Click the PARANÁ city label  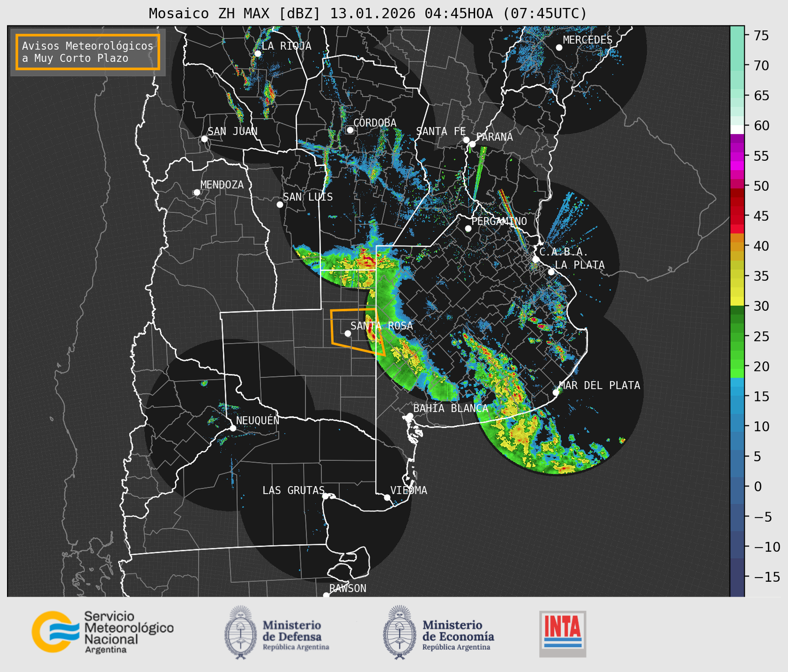coord(494,137)
